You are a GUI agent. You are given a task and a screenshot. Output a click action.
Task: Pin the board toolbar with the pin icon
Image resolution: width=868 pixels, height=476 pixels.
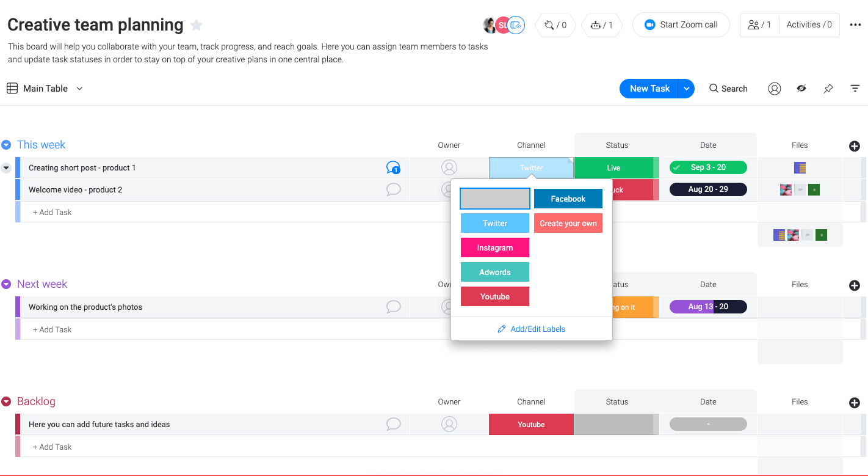pyautogui.click(x=828, y=89)
